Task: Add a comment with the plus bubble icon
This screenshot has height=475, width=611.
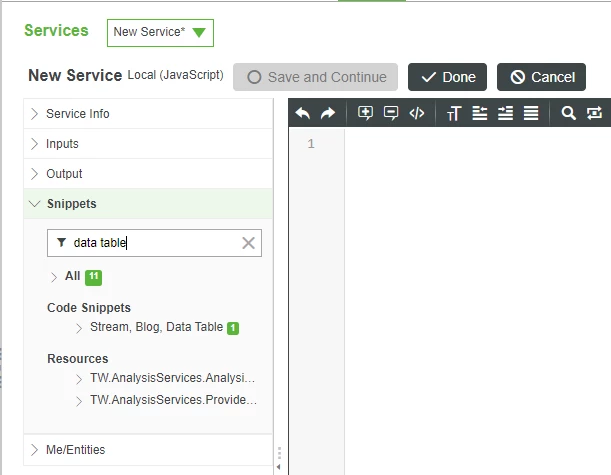Action: pyautogui.click(x=365, y=113)
